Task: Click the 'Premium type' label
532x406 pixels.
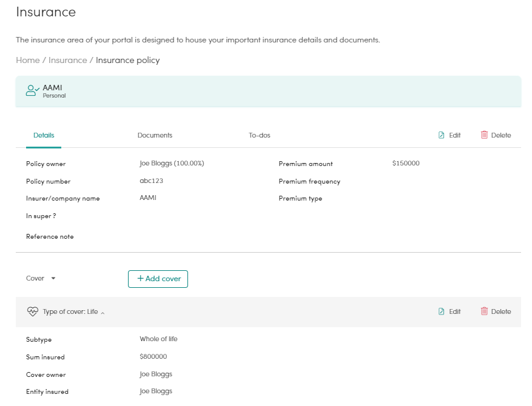Action: pos(300,199)
